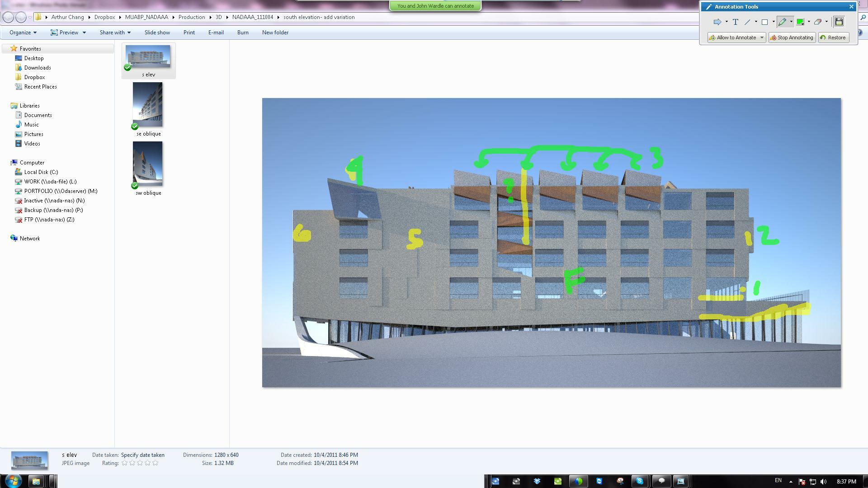The width and height of the screenshot is (868, 488).
Task: Start a Slide show
Action: pos(157,33)
